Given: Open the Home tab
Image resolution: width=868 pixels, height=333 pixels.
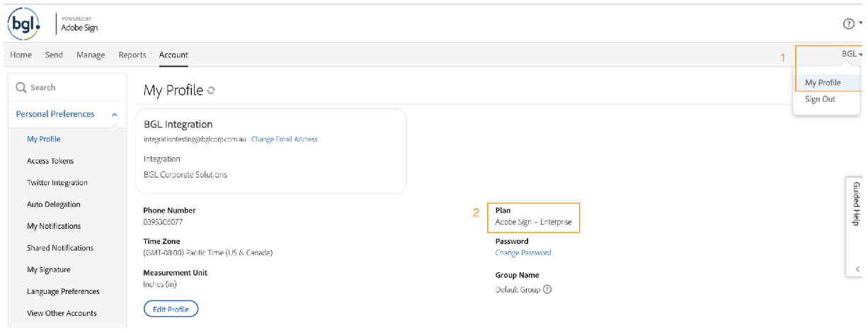Looking at the screenshot, I should 21,55.
